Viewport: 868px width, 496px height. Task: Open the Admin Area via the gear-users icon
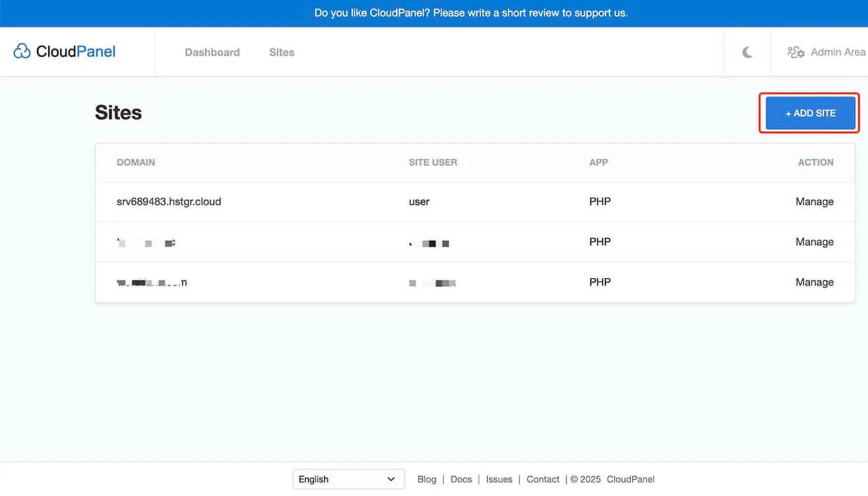(795, 53)
